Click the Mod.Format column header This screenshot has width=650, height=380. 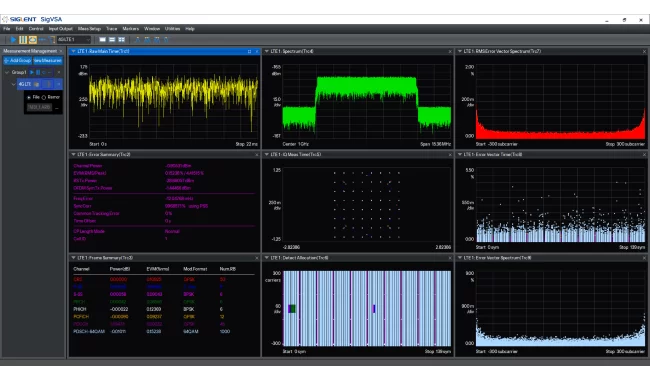click(195, 269)
